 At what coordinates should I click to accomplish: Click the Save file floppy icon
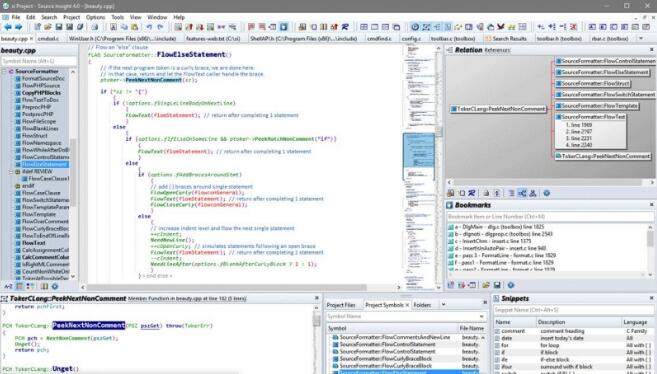click(59, 27)
